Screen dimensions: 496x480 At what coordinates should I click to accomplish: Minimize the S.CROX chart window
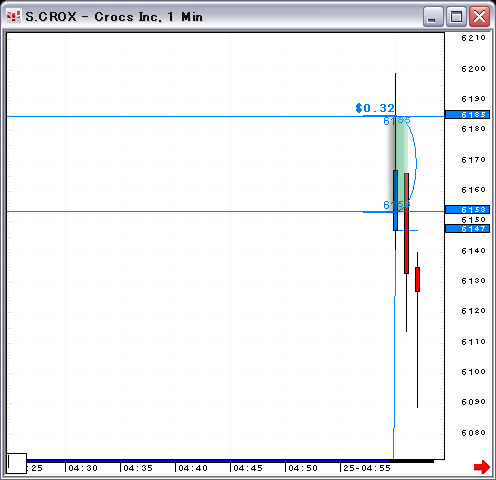click(433, 16)
